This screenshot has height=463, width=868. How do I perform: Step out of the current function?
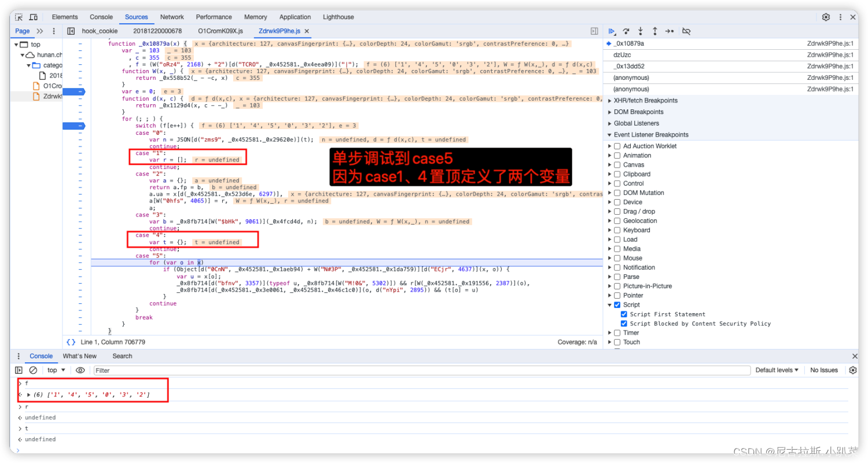coord(654,31)
